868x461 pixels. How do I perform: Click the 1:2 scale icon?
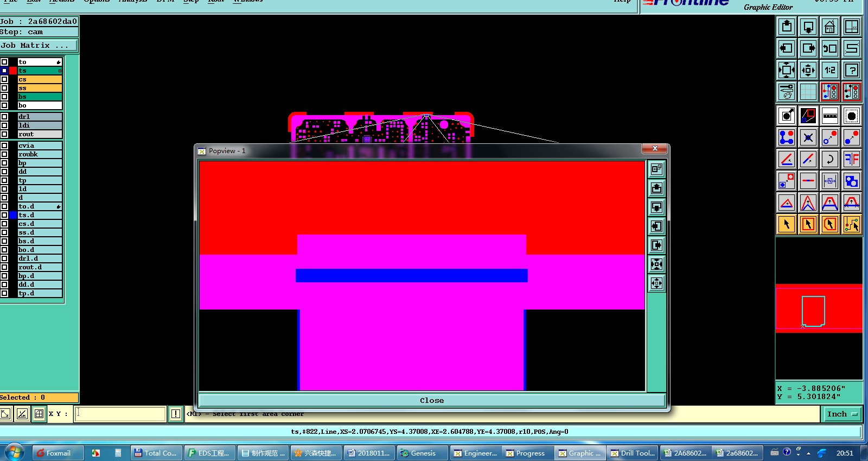point(830,70)
